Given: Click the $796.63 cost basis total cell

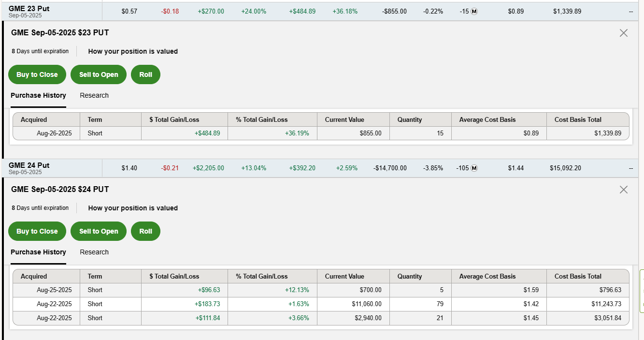Looking at the screenshot, I should [x=610, y=290].
